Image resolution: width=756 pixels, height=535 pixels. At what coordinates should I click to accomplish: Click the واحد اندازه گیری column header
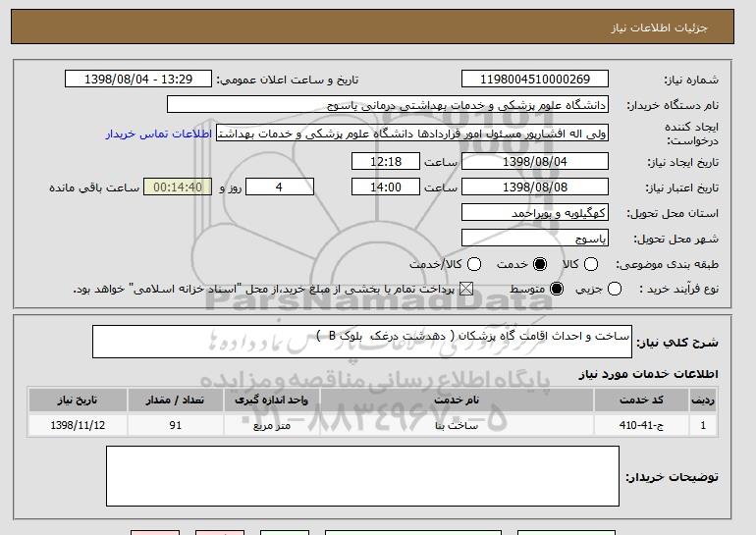[271, 401]
